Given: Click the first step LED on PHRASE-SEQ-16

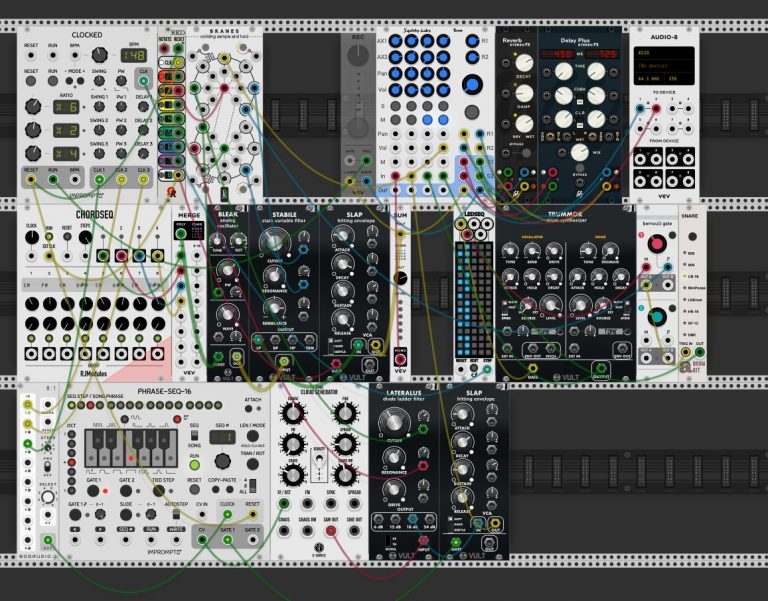Looking at the screenshot, I should (72, 406).
